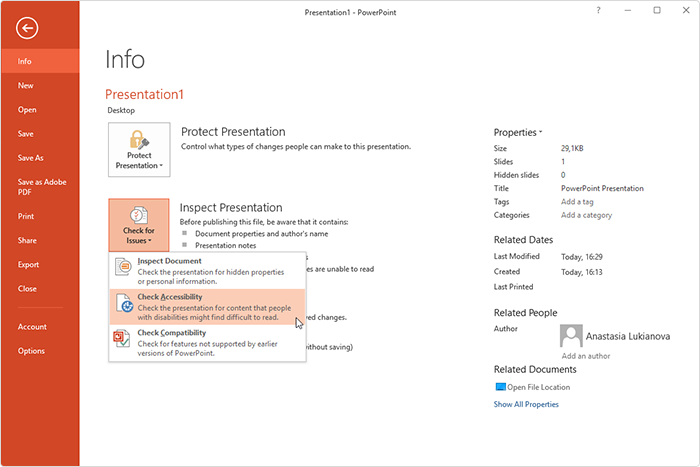Open the Share page

pyautogui.click(x=40, y=240)
